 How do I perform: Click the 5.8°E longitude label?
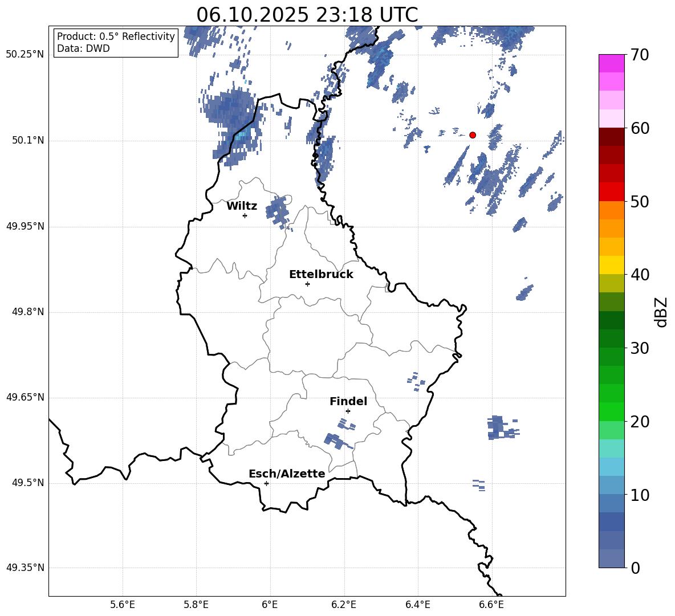pos(196,605)
